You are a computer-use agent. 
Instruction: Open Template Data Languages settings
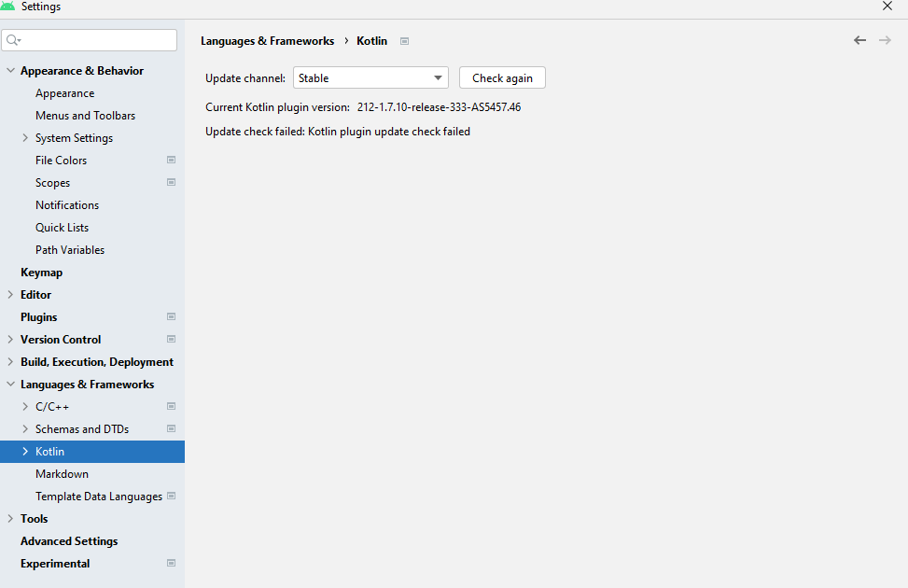(x=99, y=497)
